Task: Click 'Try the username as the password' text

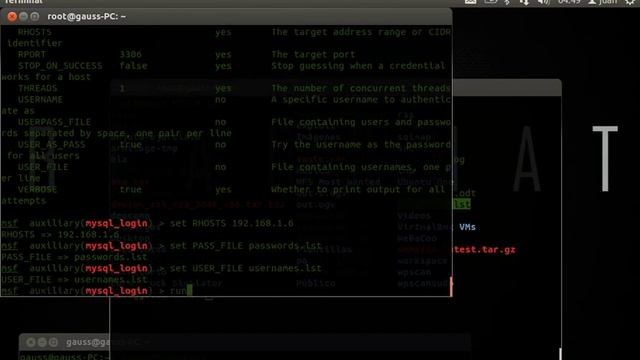Action: [361, 144]
